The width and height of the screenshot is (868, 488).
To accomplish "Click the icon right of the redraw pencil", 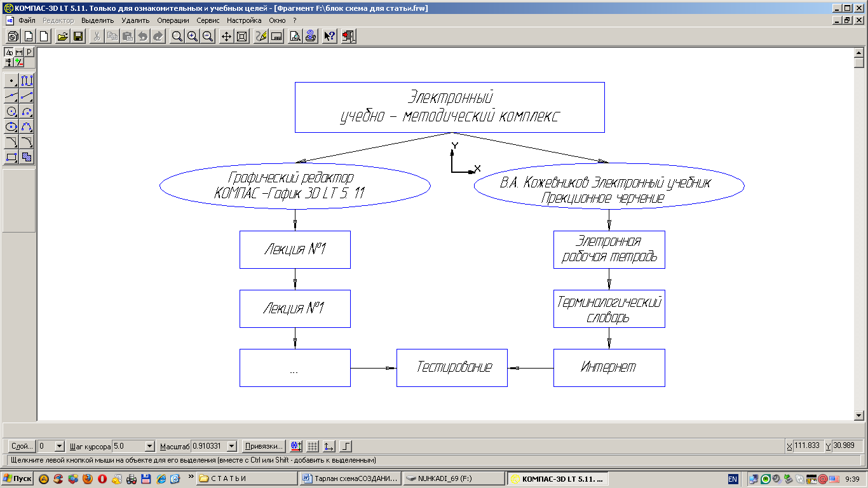I will coord(276,36).
